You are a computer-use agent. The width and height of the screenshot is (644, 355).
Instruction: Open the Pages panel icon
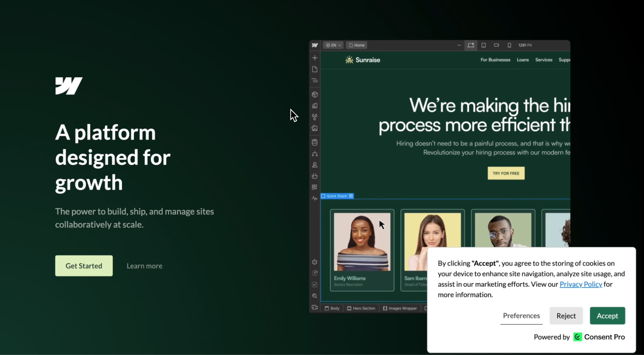[x=315, y=70]
